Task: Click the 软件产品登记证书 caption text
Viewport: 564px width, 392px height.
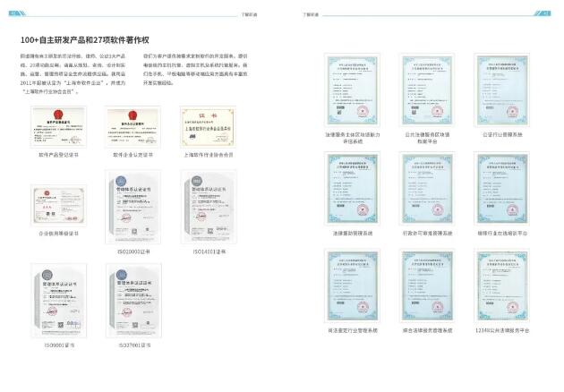Action: tap(59, 155)
